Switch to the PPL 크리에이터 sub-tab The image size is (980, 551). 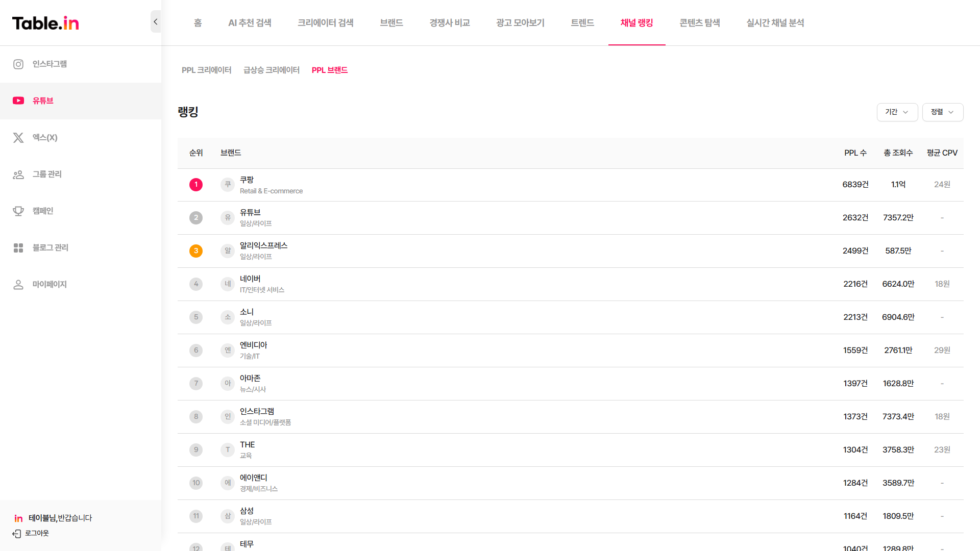[207, 70]
